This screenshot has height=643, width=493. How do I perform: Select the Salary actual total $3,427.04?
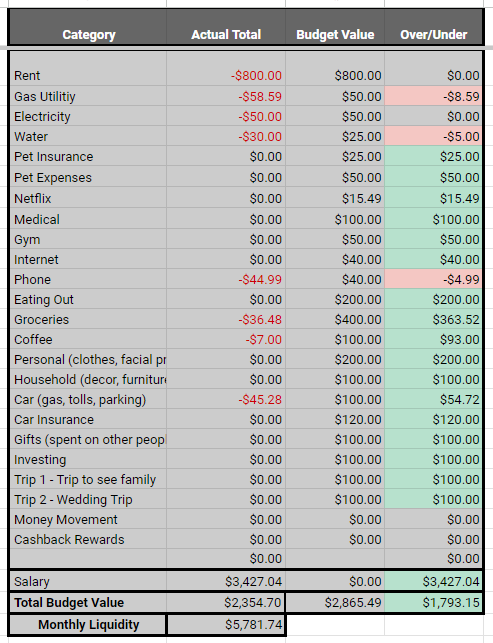click(226, 581)
